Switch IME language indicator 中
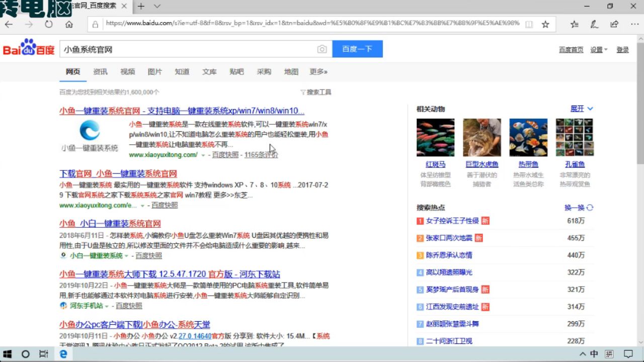The height and width of the screenshot is (362, 644). click(594, 354)
